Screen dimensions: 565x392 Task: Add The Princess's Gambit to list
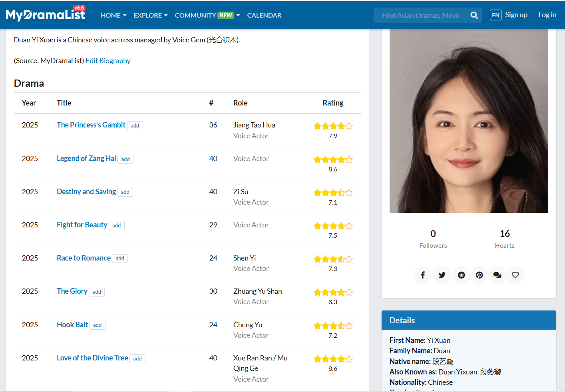[135, 126]
